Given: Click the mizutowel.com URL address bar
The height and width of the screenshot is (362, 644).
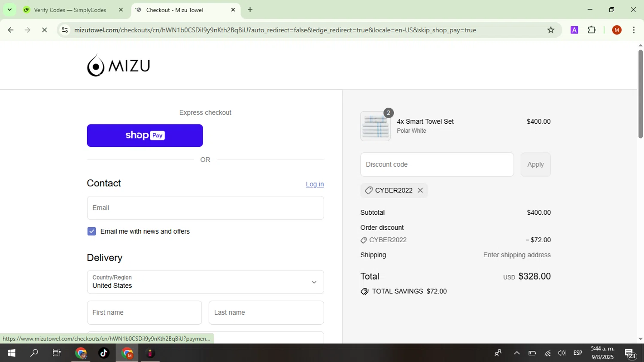Looking at the screenshot, I should 275,30.
